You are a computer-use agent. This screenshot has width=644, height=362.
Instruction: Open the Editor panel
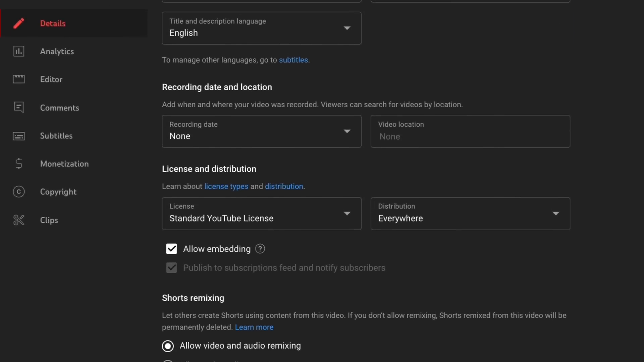[51, 79]
